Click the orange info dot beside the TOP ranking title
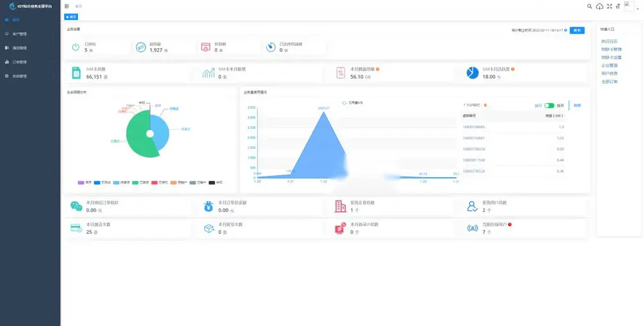Screen dimensions: 644x326 click(x=486, y=105)
